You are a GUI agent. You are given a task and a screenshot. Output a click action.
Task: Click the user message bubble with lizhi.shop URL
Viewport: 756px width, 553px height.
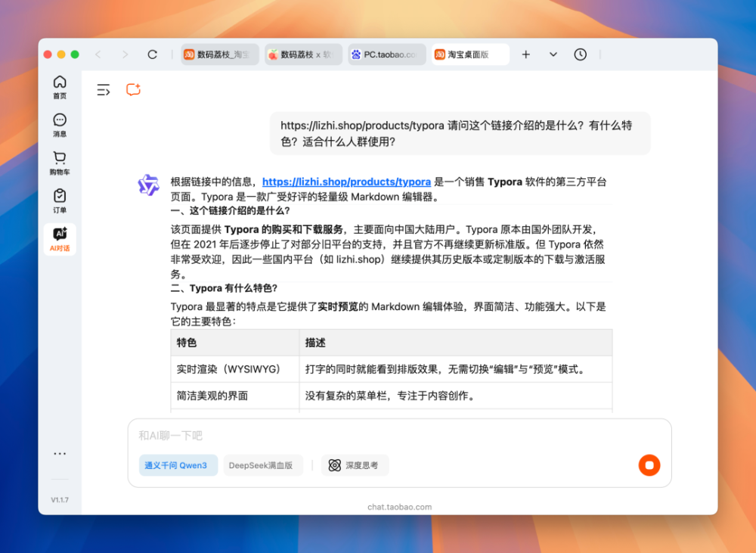[460, 134]
